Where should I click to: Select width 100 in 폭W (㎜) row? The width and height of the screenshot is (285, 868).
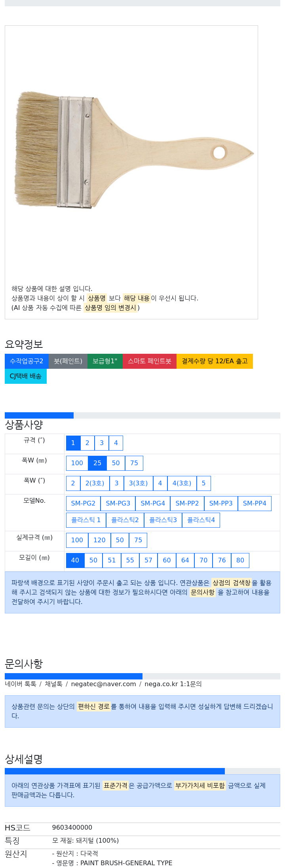tap(77, 463)
